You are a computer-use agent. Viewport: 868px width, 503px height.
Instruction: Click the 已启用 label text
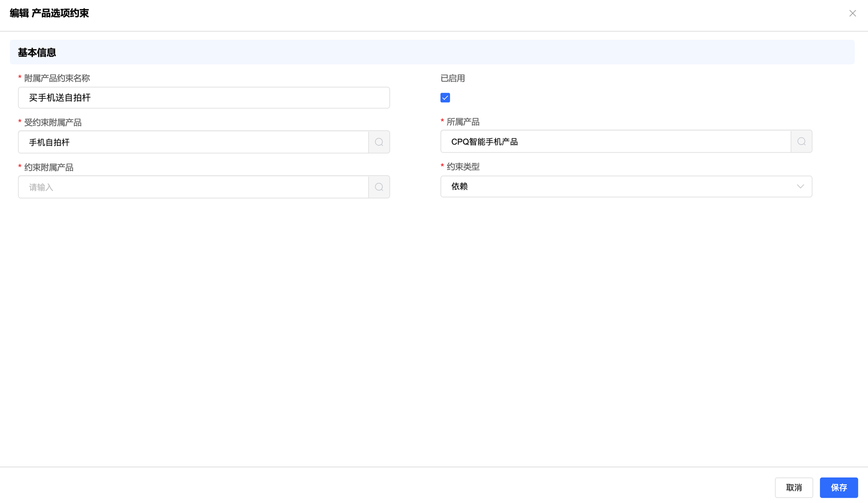(x=452, y=78)
